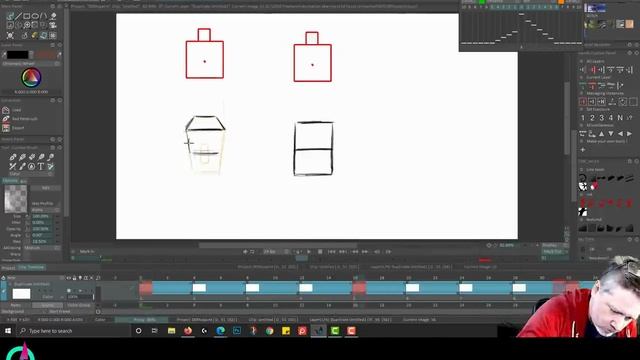
Task: Toggle layer visibility eye in timeline header
Action: [x=69, y=278]
